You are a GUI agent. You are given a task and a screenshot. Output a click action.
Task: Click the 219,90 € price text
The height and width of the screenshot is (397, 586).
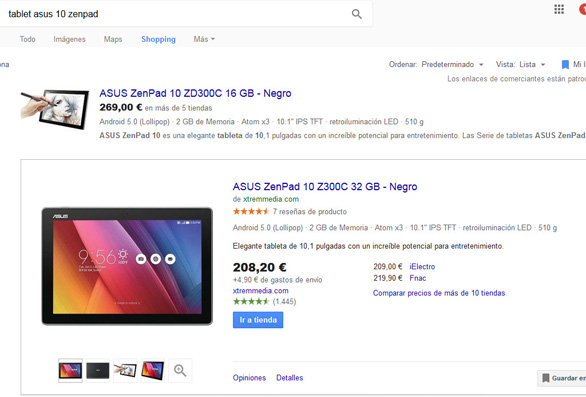(x=388, y=278)
